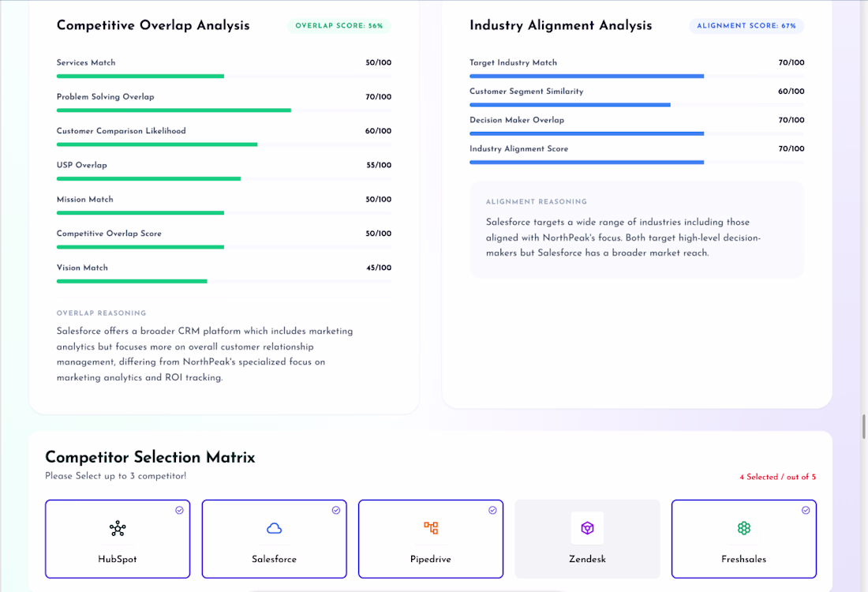
Task: Click the Mission Match label
Action: click(84, 200)
